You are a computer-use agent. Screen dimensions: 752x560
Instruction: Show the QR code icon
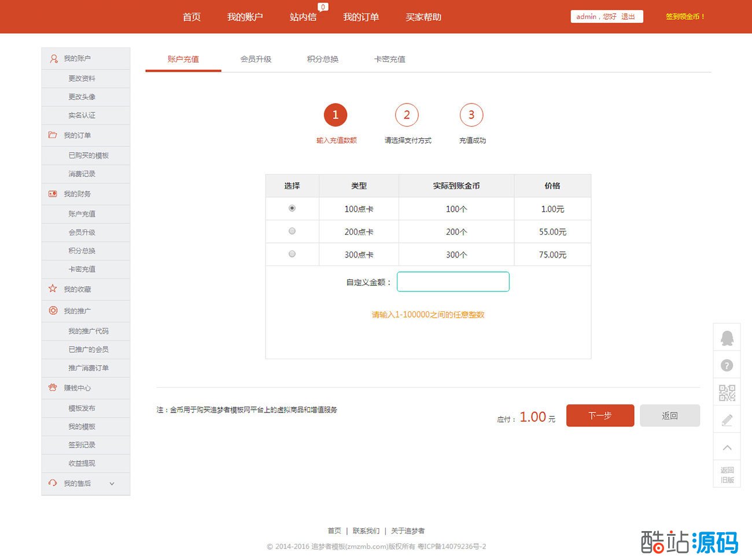pos(727,393)
